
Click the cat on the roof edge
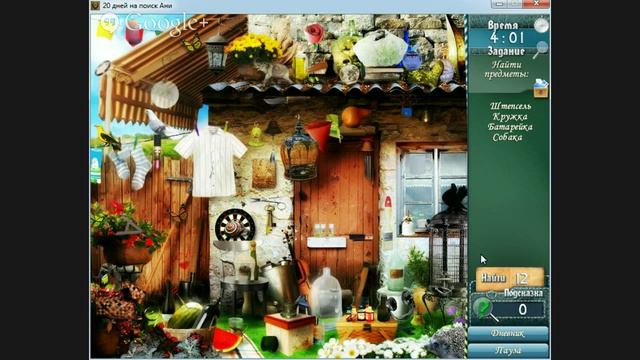[x=273, y=73]
